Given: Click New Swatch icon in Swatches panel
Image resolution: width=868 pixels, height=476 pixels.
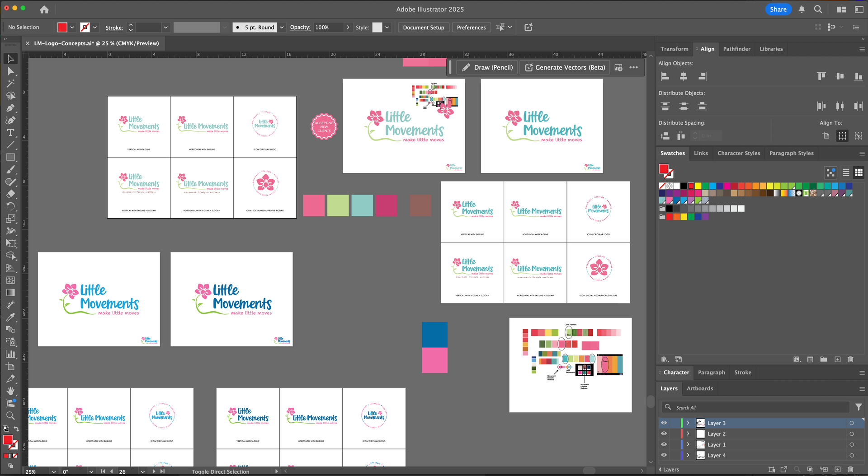Looking at the screenshot, I should point(837,359).
